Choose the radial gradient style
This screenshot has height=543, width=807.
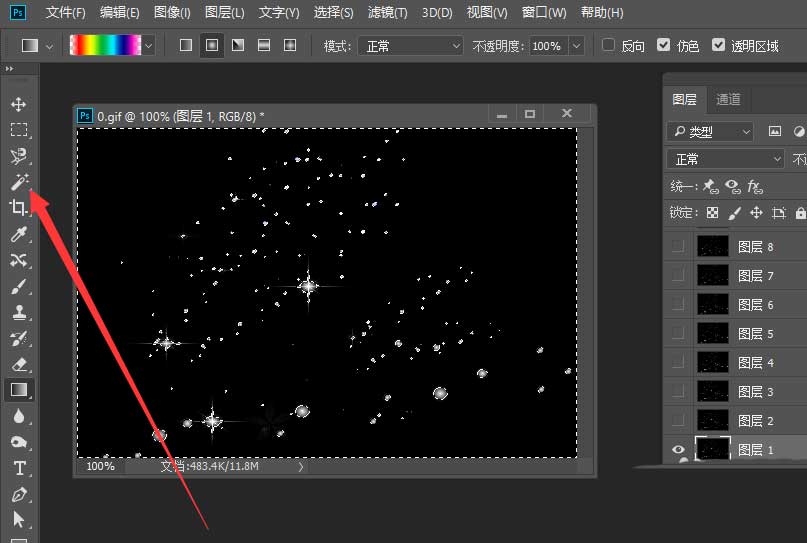coord(212,45)
